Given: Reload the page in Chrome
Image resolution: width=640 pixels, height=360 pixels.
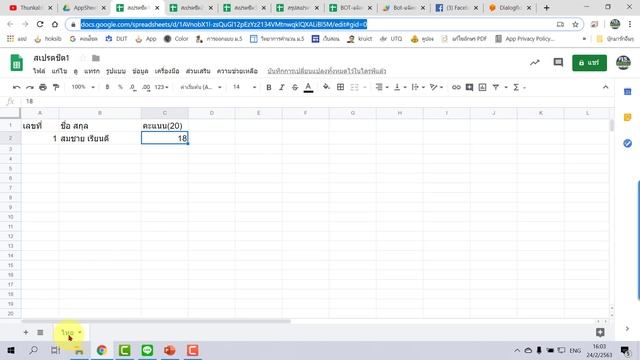Looking at the screenshot, I should (40, 24).
